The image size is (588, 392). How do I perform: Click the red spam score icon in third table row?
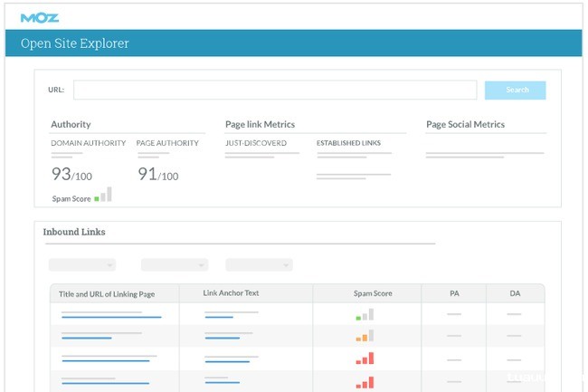[364, 359]
